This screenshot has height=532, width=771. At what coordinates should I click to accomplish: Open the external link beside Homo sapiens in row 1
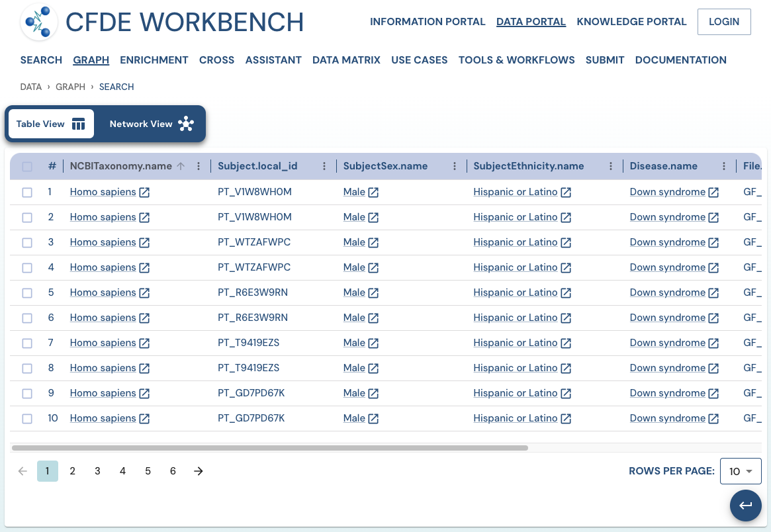coord(144,192)
